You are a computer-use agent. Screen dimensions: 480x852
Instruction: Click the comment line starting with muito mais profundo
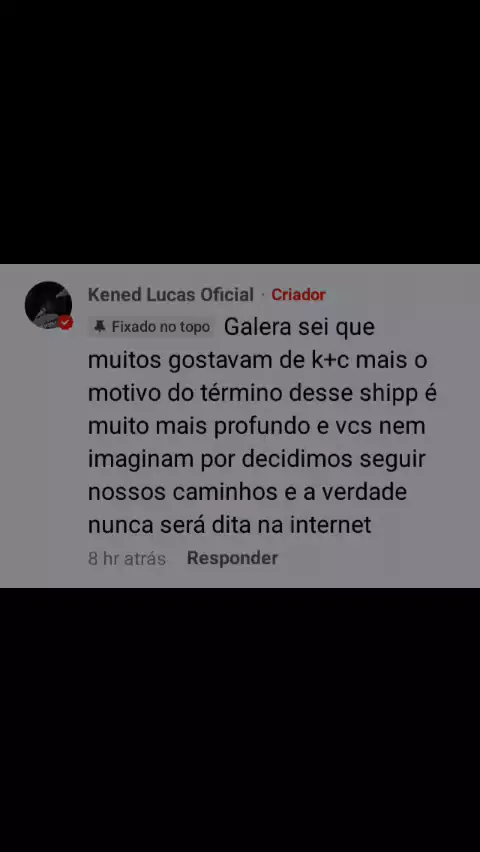[x=257, y=427]
